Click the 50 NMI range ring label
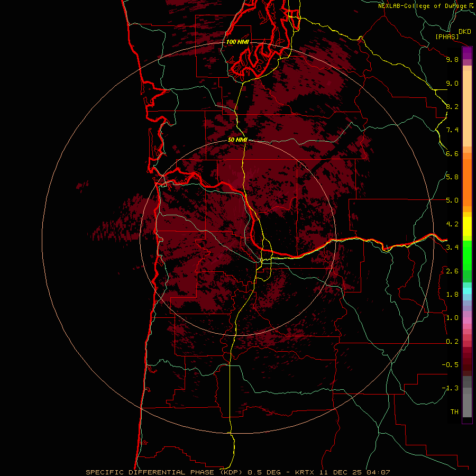The image size is (476, 476). click(237, 140)
